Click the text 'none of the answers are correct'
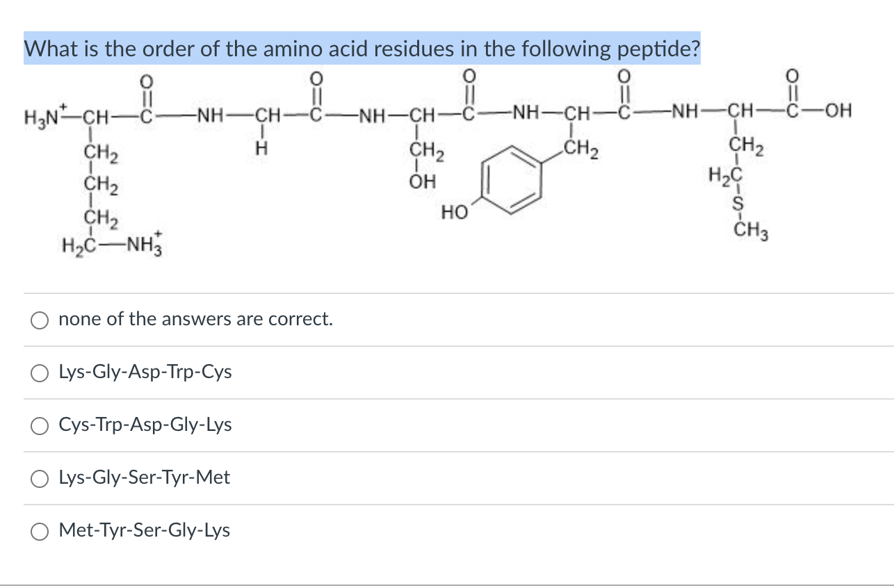This screenshot has height=588, width=894. click(x=195, y=319)
